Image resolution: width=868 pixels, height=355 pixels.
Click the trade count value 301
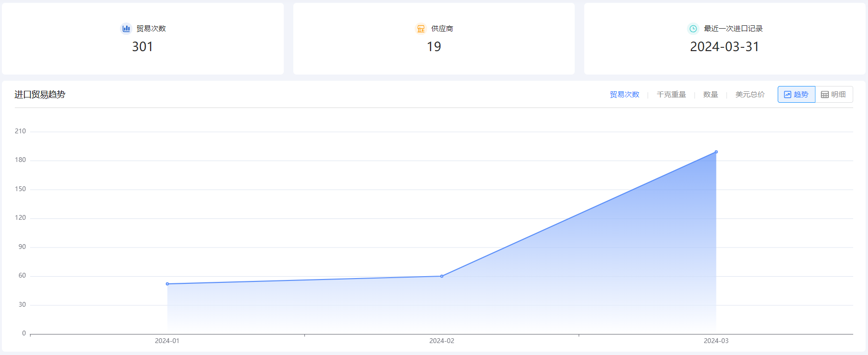click(142, 47)
